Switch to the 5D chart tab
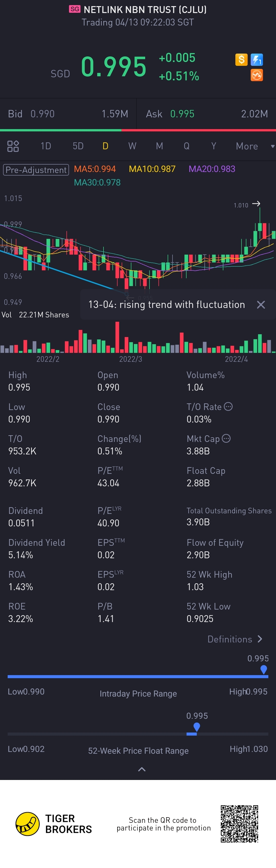 pyautogui.click(x=78, y=146)
